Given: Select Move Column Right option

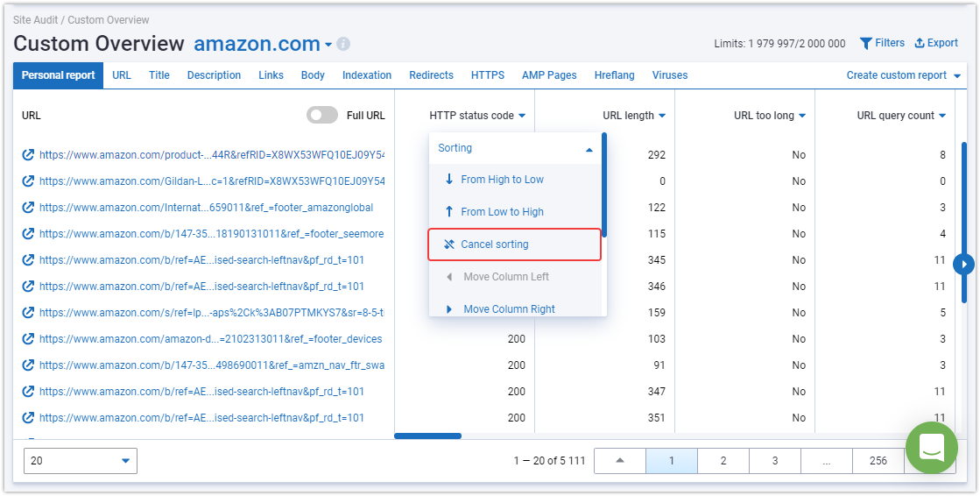Looking at the screenshot, I should (x=516, y=309).
